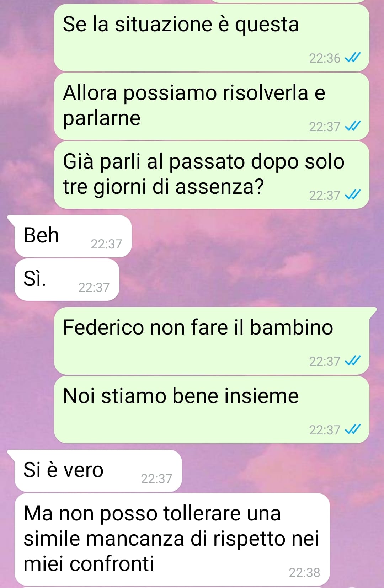Screen dimensions: 384x588
Task: Tap the timestamp on 'Si è vero' message
Action: [x=156, y=479]
